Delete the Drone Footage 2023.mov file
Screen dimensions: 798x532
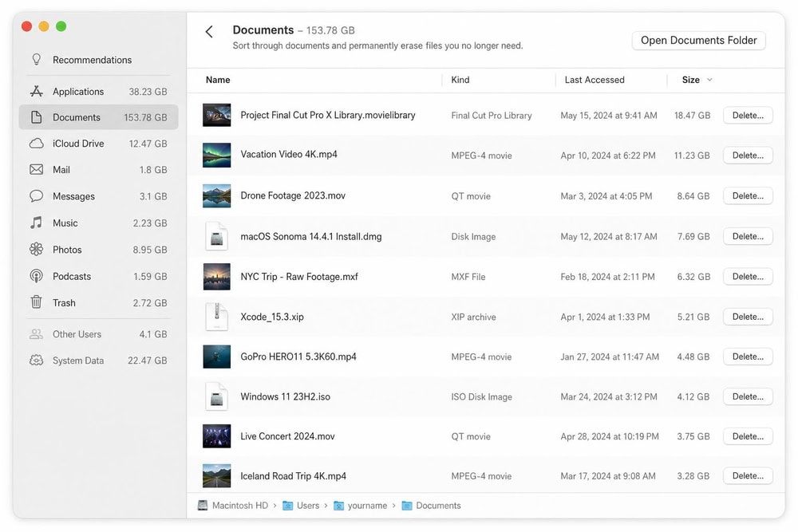[748, 196]
